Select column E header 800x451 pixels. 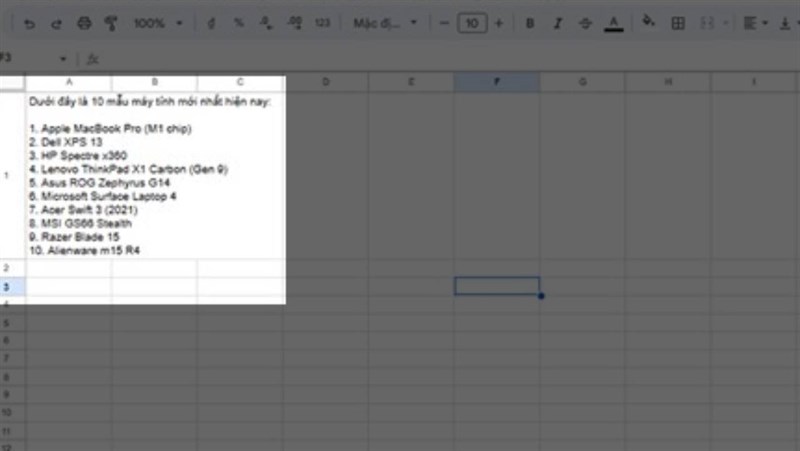point(411,82)
